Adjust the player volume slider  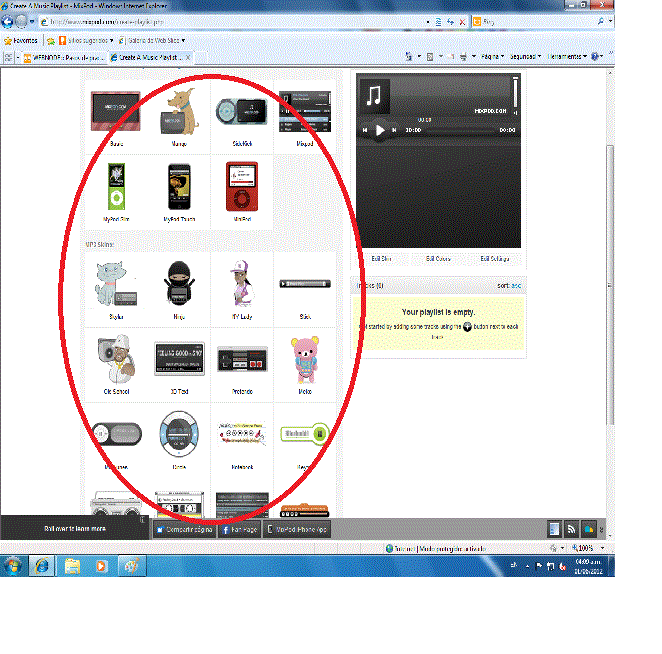tap(516, 91)
